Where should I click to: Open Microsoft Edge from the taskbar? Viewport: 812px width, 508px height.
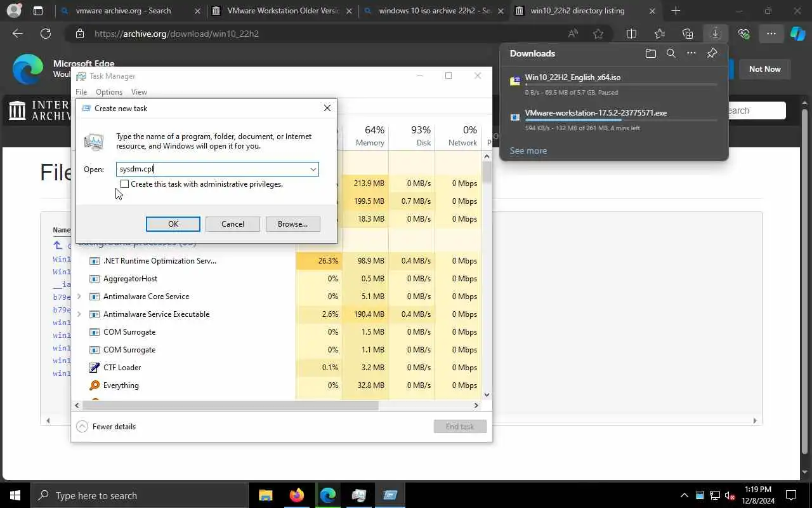[328, 495]
